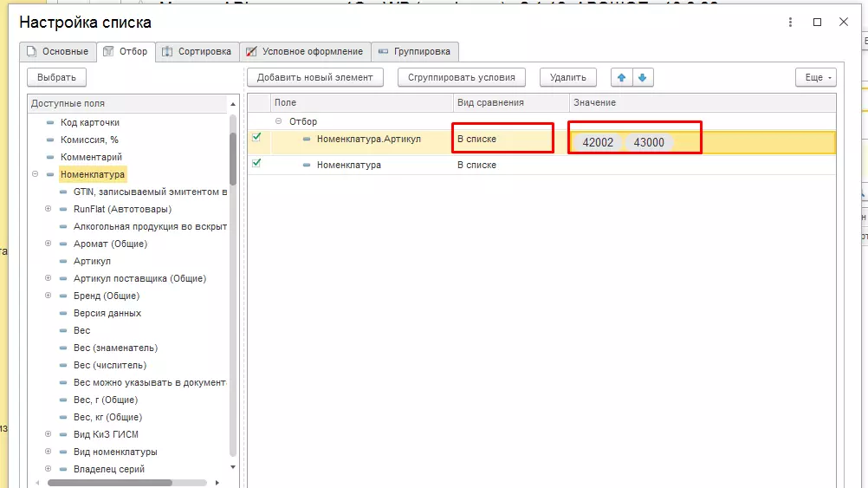The width and height of the screenshot is (868, 488).
Task: Click В списке for Номенклатура.Артикул row
Action: pyautogui.click(x=476, y=139)
